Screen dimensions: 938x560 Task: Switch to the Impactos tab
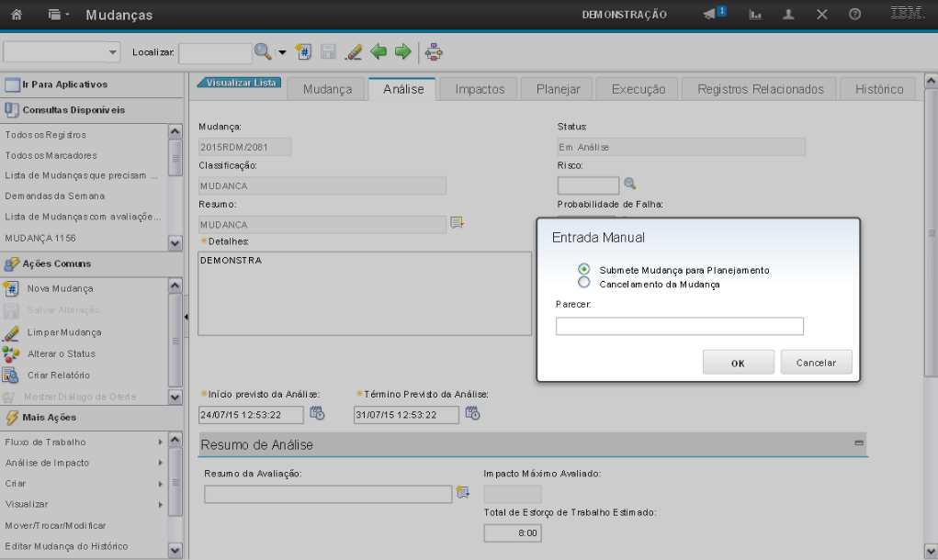(480, 89)
